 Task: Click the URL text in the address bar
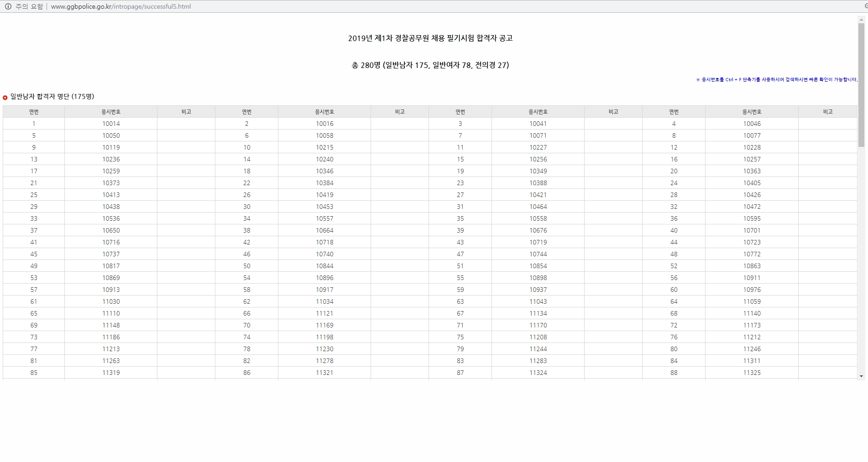121,6
